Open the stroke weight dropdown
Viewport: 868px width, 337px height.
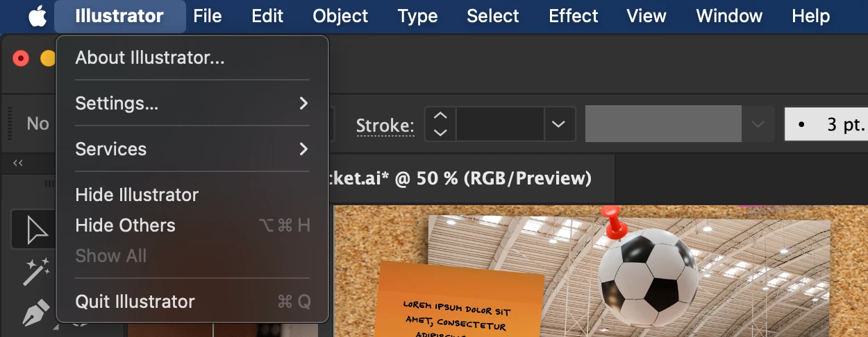(560, 124)
